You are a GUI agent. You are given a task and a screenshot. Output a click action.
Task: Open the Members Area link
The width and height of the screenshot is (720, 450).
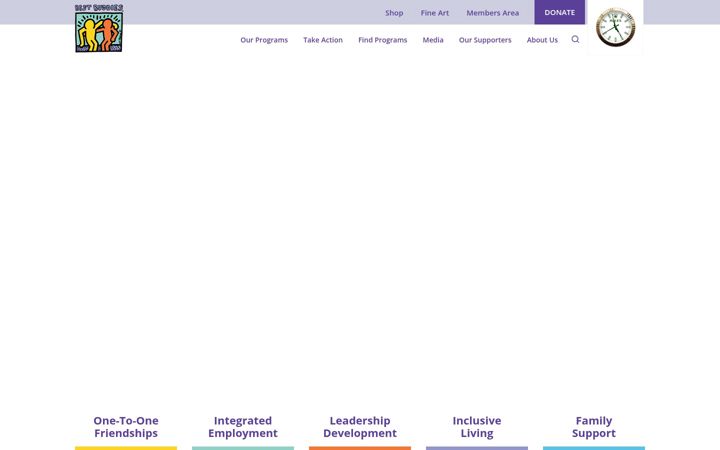click(x=493, y=13)
